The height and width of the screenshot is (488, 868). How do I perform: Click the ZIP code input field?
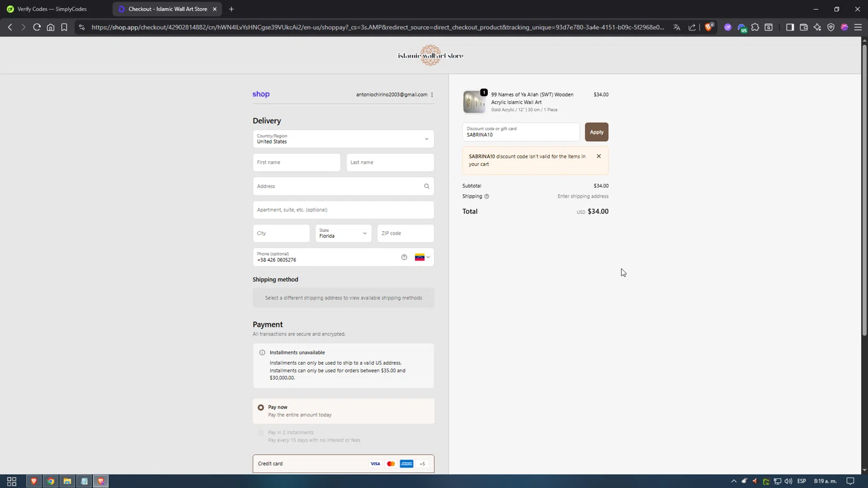[x=406, y=234]
